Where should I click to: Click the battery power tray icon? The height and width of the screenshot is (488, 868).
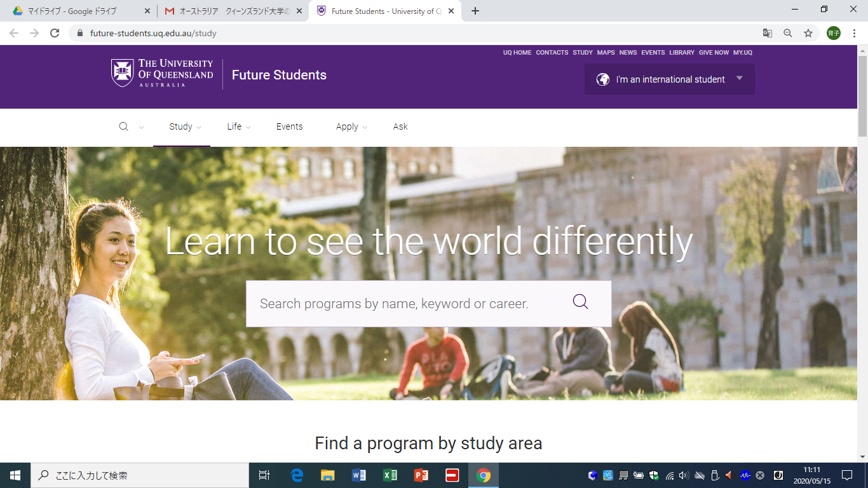[639, 475]
